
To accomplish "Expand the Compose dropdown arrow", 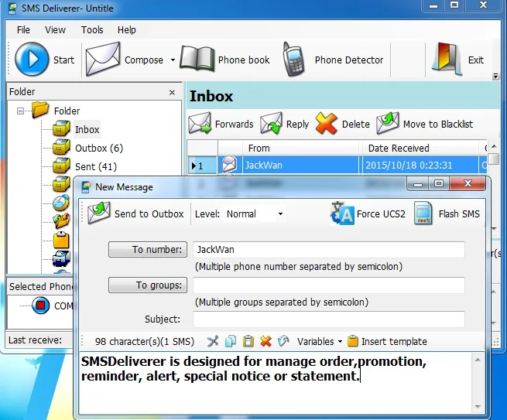I will (173, 60).
